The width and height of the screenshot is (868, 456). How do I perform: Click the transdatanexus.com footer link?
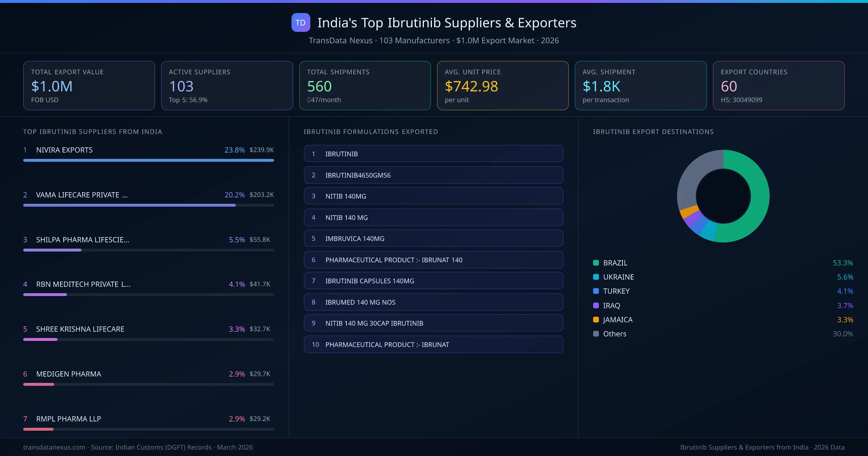[54, 447]
